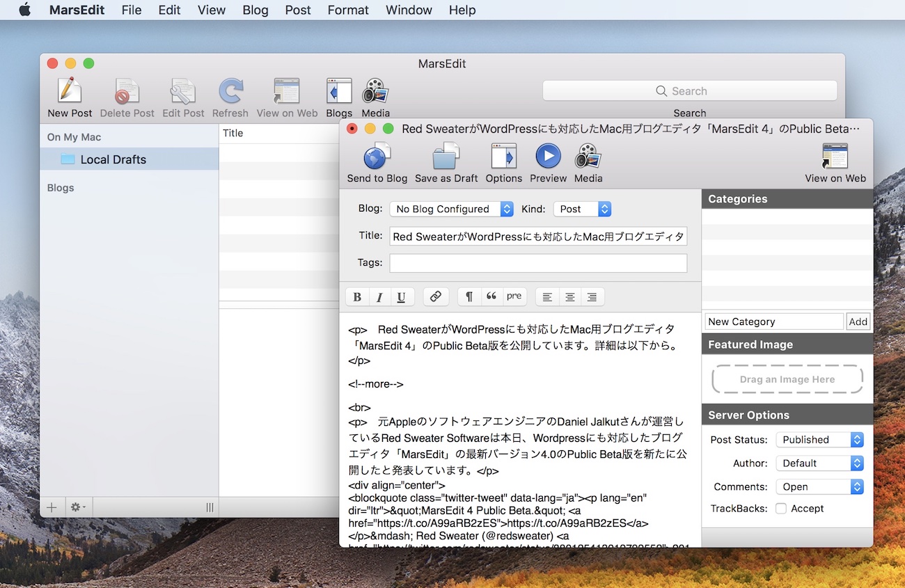Click New Post icon in MarsEdit main window
Image resolution: width=905 pixels, height=588 pixels.
pyautogui.click(x=70, y=91)
